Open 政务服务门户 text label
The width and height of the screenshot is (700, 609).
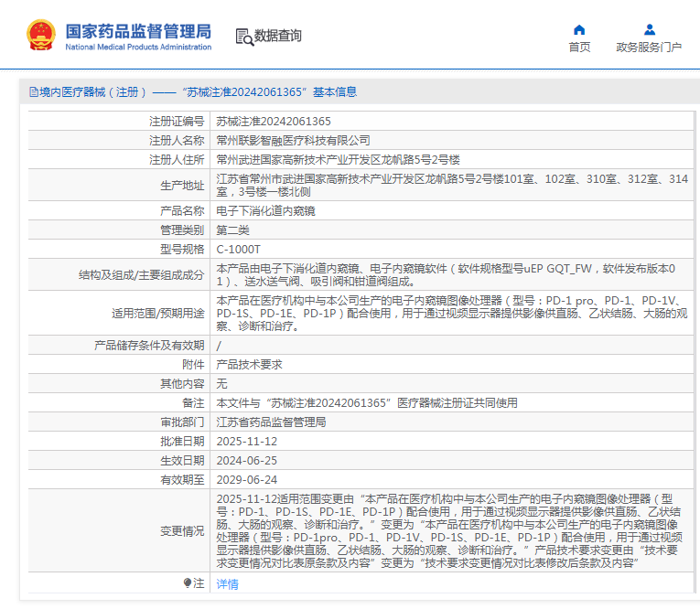[649, 48]
